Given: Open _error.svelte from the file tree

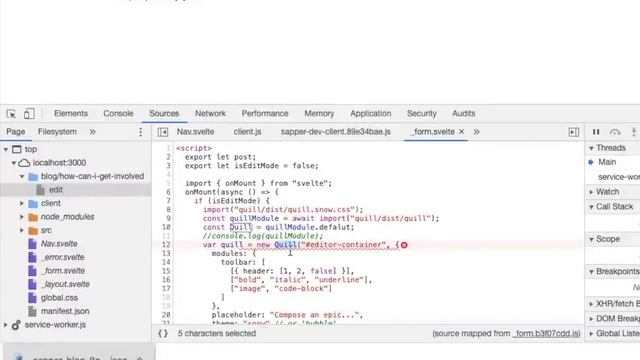Looking at the screenshot, I should coord(63,257).
